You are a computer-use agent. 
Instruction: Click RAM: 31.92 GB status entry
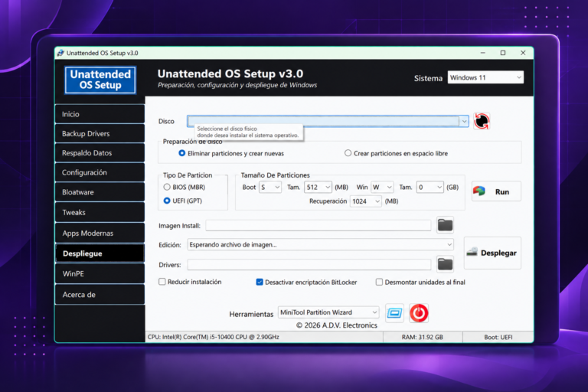pyautogui.click(x=423, y=337)
